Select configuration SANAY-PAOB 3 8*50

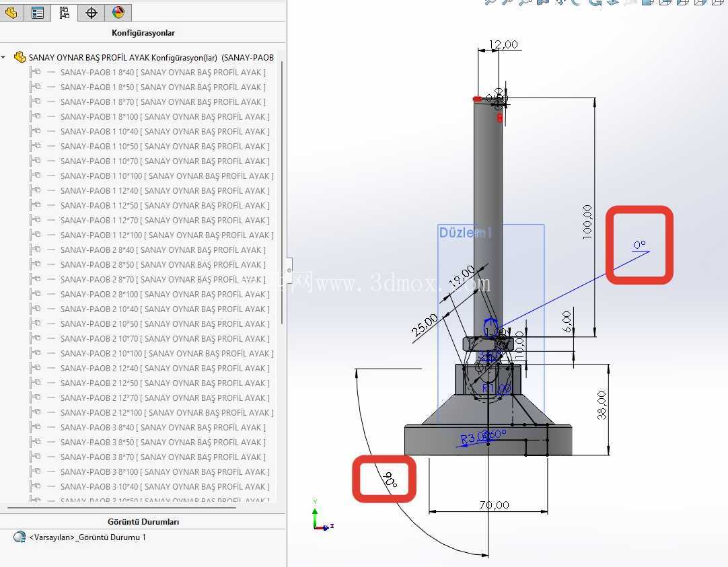point(163,443)
